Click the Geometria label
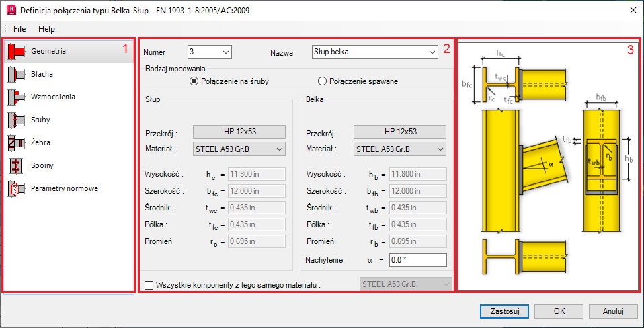This screenshot has width=644, height=328. 48,51
